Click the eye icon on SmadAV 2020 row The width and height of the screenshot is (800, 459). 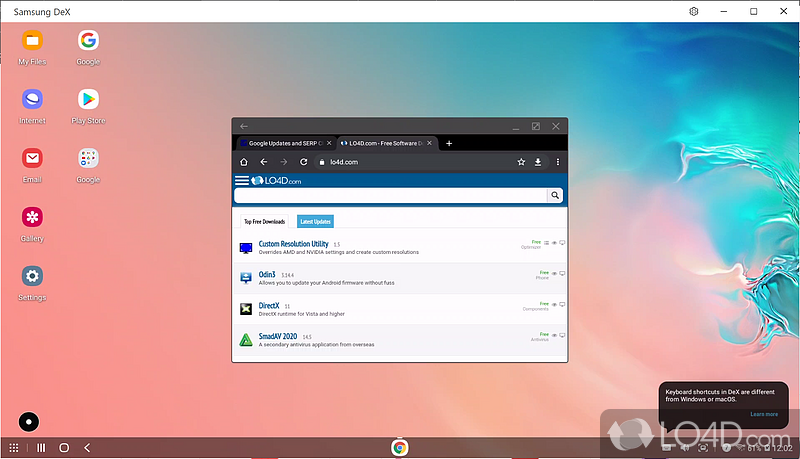tap(554, 335)
